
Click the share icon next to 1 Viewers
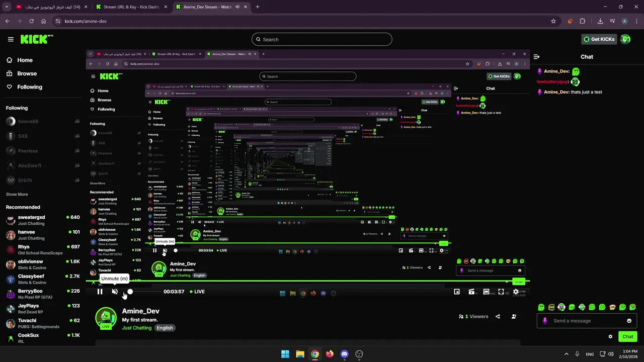498,317
